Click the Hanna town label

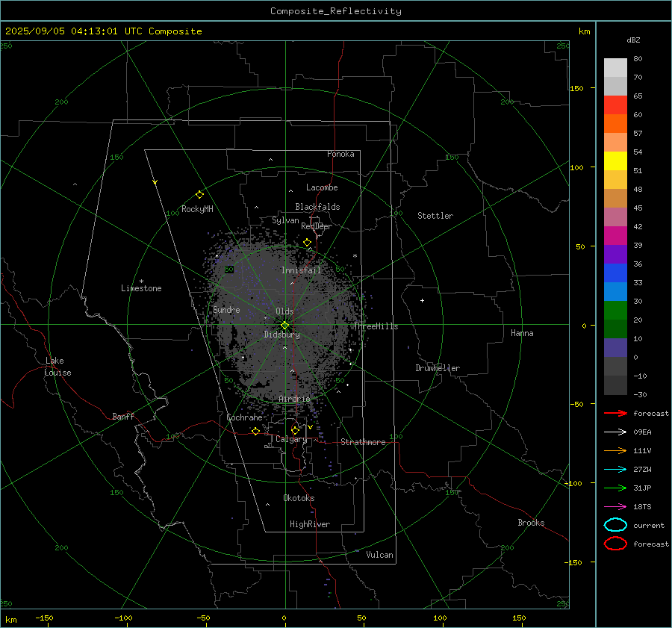tap(522, 333)
